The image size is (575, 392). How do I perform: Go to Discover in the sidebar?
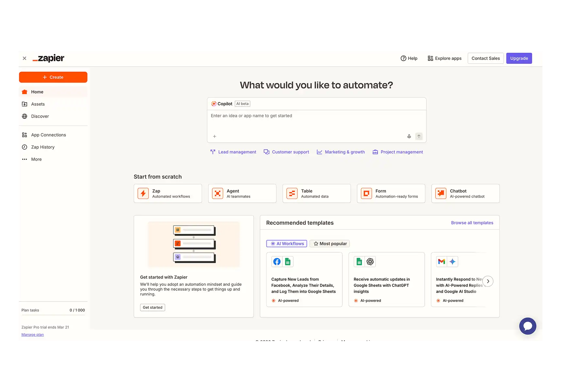click(x=40, y=116)
